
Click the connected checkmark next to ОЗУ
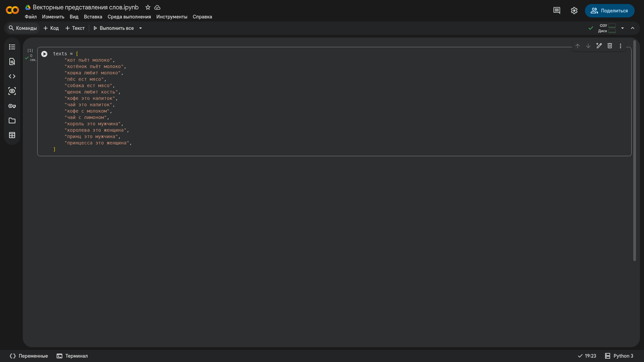[591, 28]
